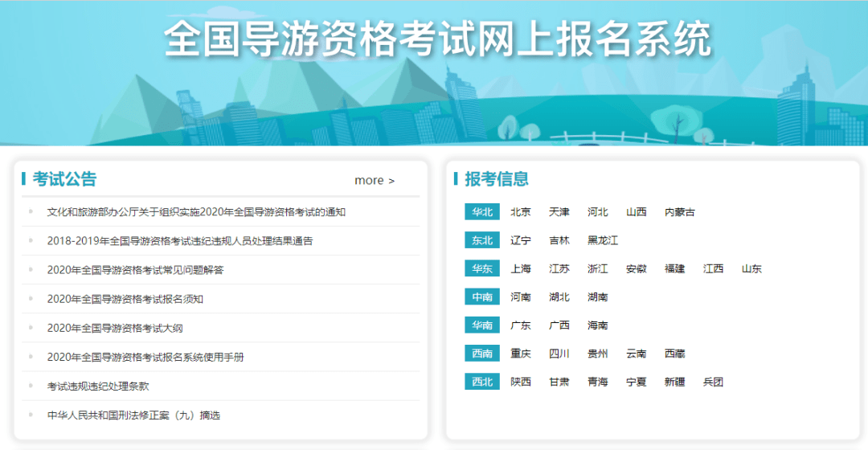
Task: Choose 江苏 province link
Action: tap(559, 268)
